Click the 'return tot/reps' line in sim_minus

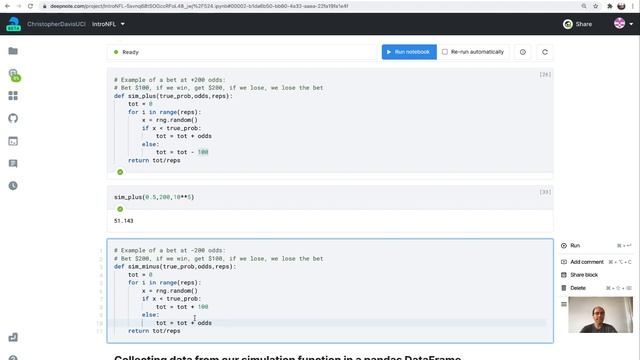point(154,331)
